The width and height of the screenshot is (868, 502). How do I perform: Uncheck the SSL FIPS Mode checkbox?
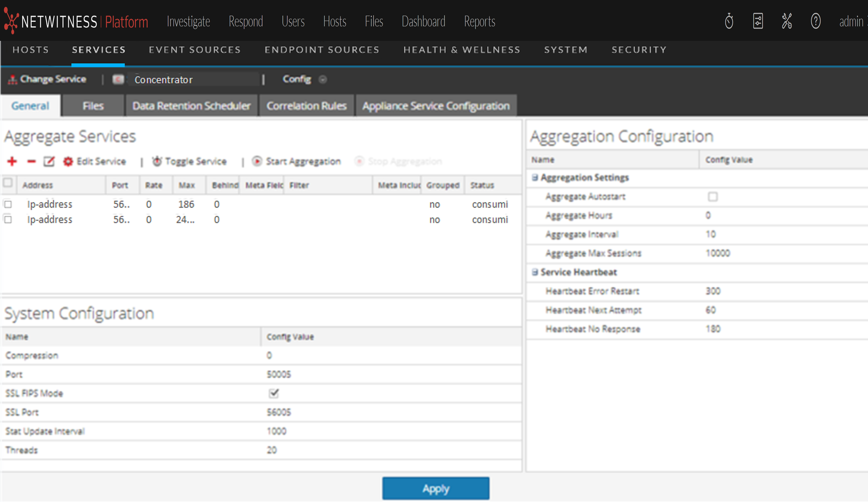coord(274,393)
